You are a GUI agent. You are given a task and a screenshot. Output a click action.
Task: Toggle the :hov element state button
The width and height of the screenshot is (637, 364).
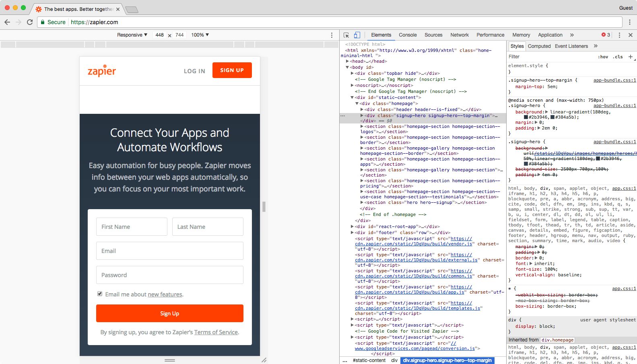point(603,57)
